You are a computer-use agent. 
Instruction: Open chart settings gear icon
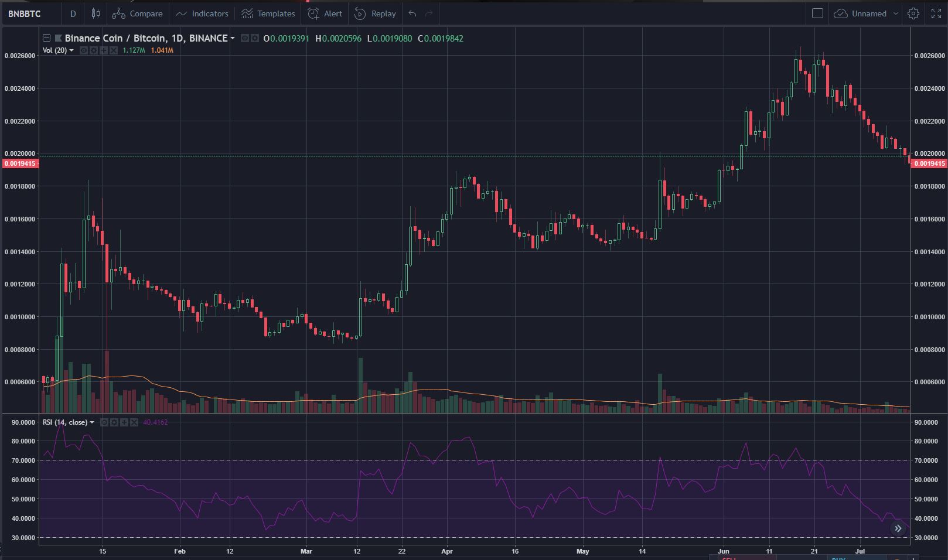(913, 13)
